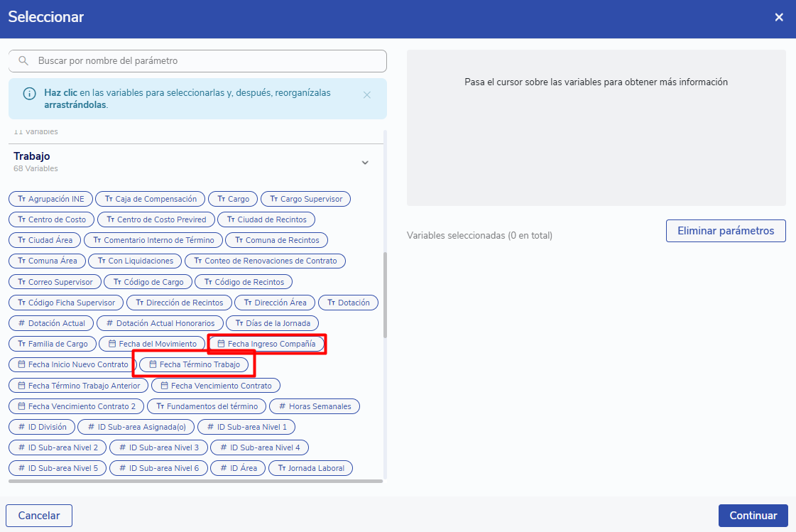
Task: Pick Fecha Vencimiento Contrato 2 variable
Action: tap(76, 406)
